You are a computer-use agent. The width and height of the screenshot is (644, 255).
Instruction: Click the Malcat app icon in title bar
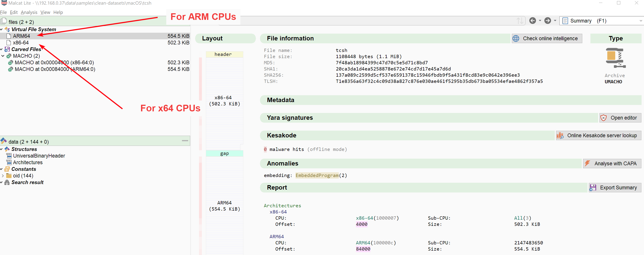4,3
